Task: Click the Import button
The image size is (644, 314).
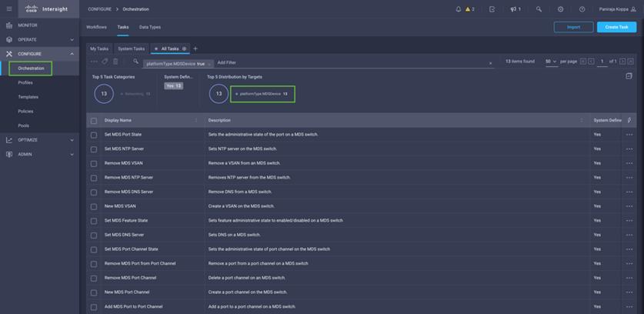Action: [x=573, y=27]
